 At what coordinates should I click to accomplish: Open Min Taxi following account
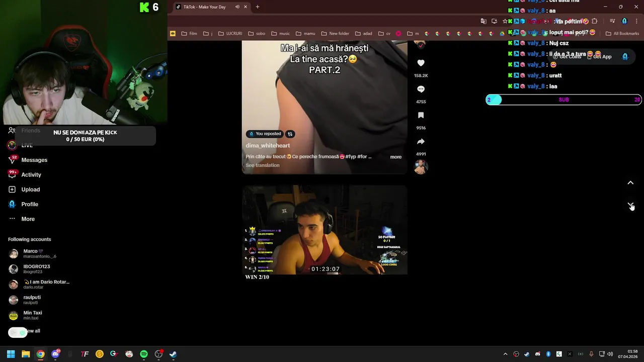pos(26,315)
